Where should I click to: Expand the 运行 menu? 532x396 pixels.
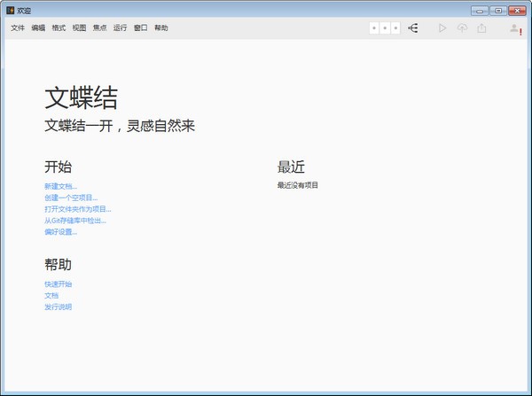click(120, 27)
